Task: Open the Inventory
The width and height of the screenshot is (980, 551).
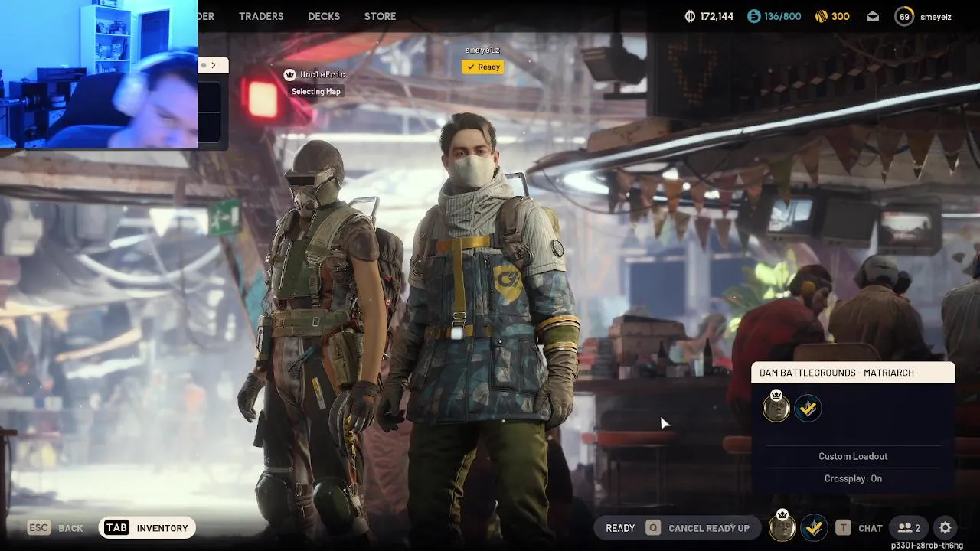Action: [x=162, y=528]
